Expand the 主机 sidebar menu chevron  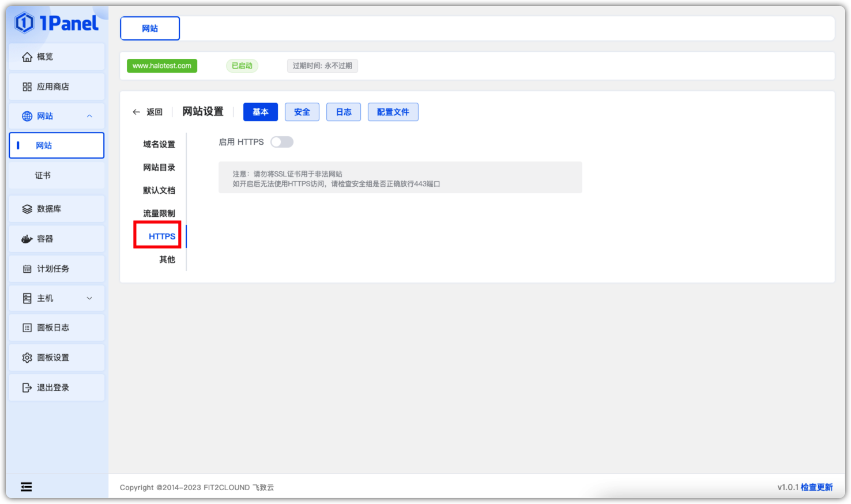(x=89, y=299)
